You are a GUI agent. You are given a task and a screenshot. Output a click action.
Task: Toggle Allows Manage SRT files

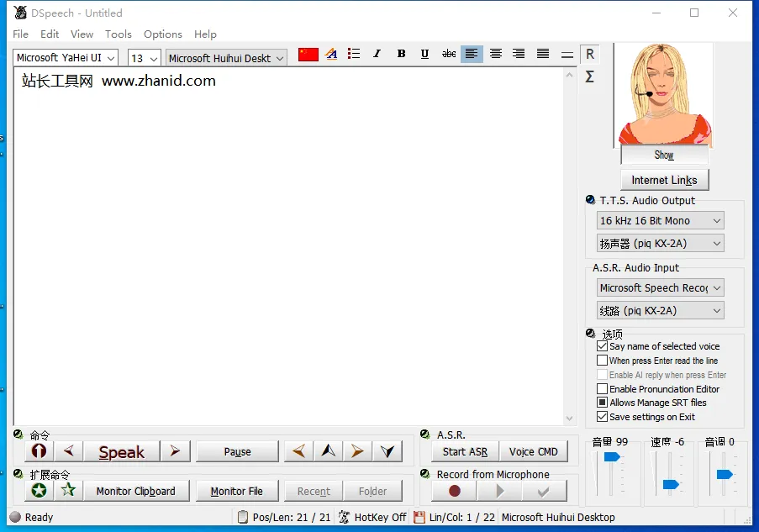(x=602, y=403)
